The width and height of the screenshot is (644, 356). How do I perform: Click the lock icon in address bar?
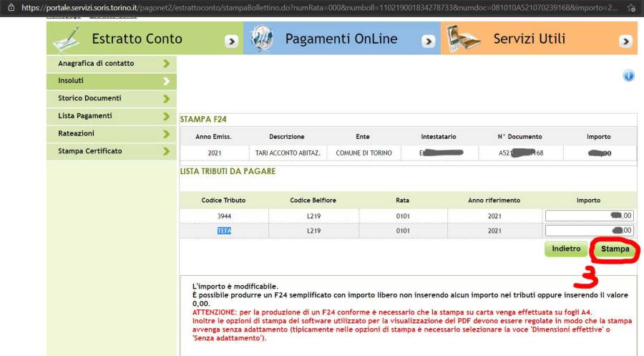10,6
